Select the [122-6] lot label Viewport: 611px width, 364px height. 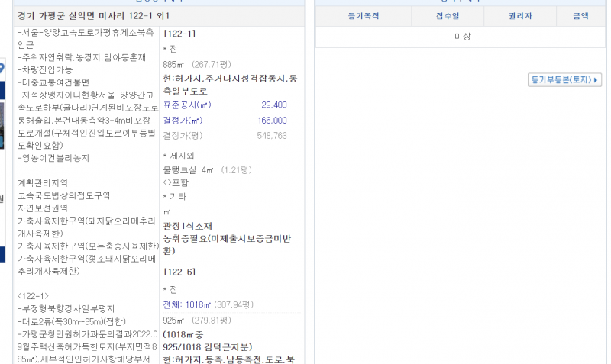click(x=179, y=272)
